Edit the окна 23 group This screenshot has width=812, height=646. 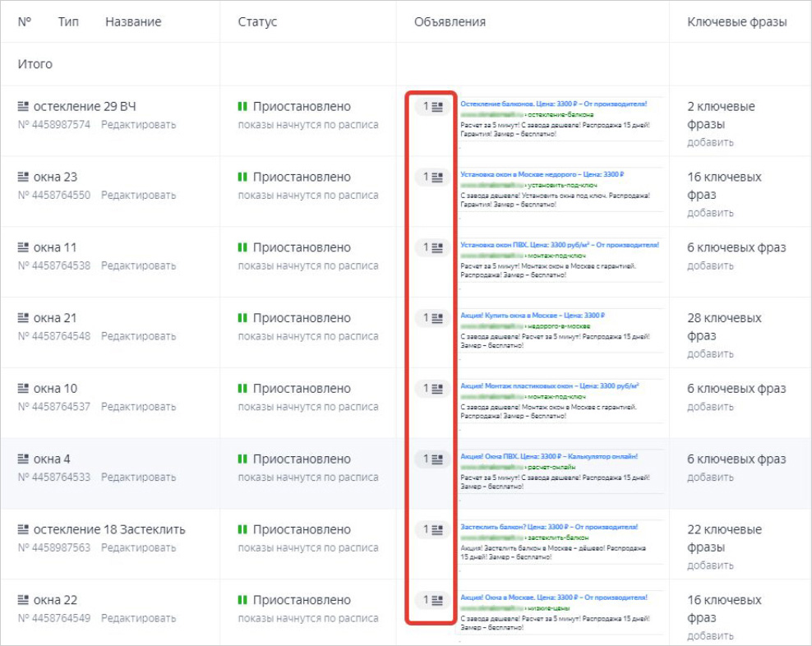pyautogui.click(x=138, y=196)
